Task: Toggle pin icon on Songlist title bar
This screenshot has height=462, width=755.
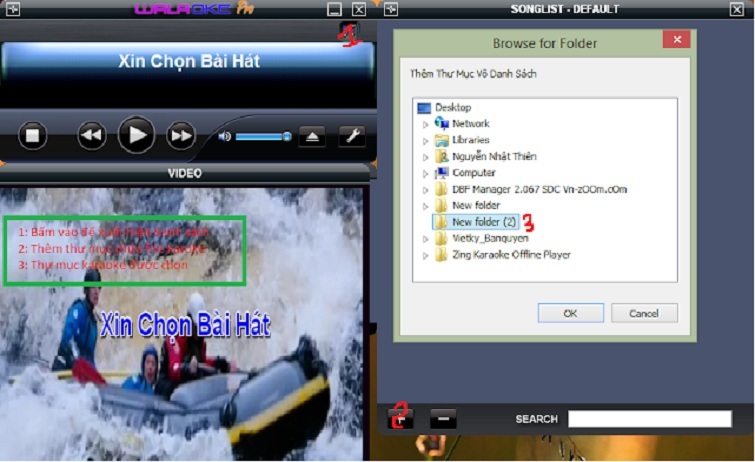Action: (391, 9)
